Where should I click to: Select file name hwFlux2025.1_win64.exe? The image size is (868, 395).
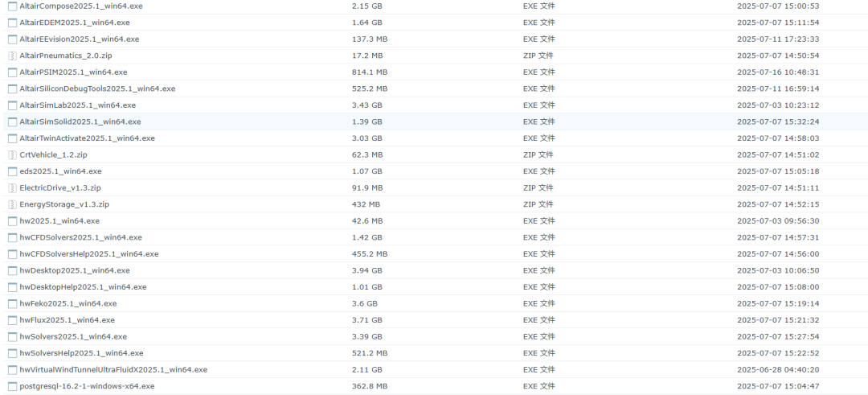click(x=67, y=320)
